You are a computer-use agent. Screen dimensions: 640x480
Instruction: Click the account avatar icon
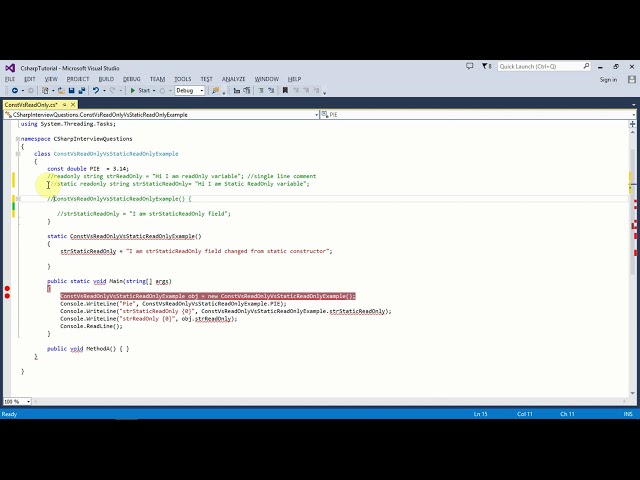[631, 80]
